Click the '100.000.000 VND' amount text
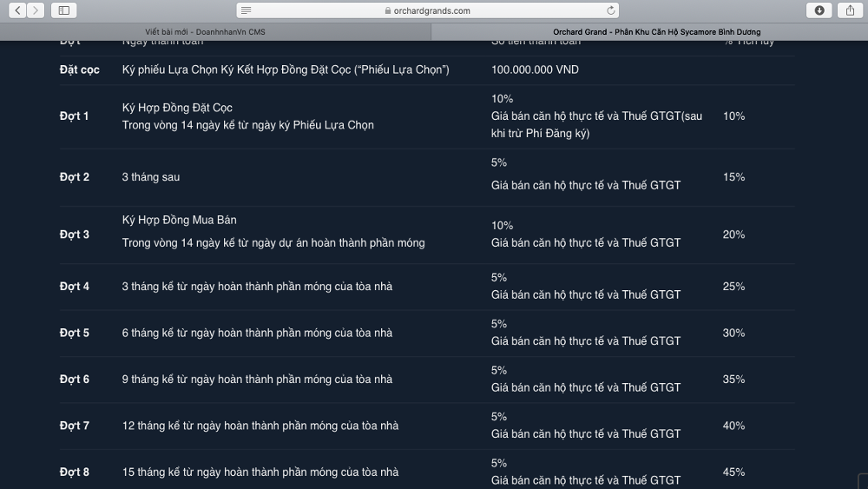The image size is (868, 489). pyautogui.click(x=535, y=69)
